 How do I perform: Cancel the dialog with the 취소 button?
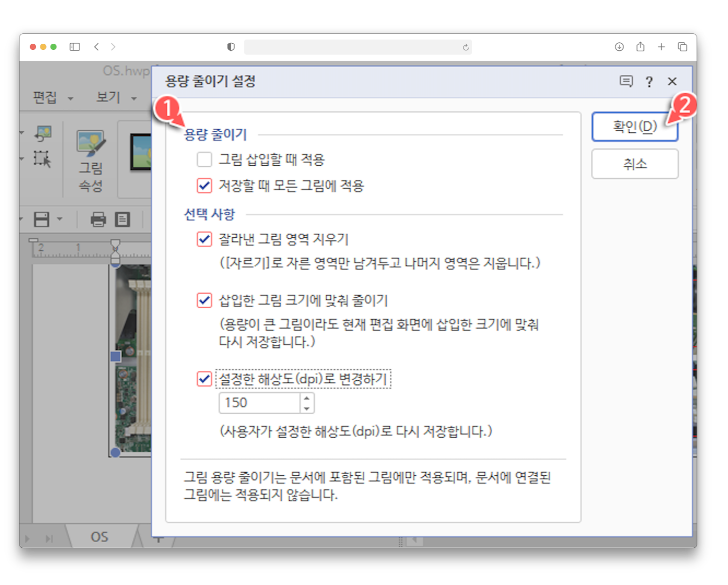(635, 164)
